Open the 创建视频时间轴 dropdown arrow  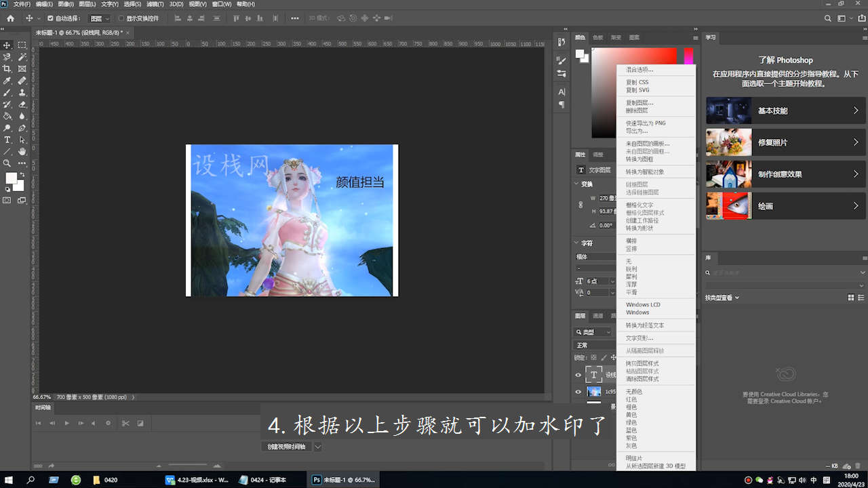point(317,447)
